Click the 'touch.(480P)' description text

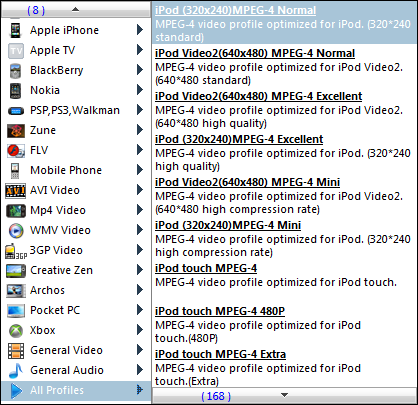[186, 339]
